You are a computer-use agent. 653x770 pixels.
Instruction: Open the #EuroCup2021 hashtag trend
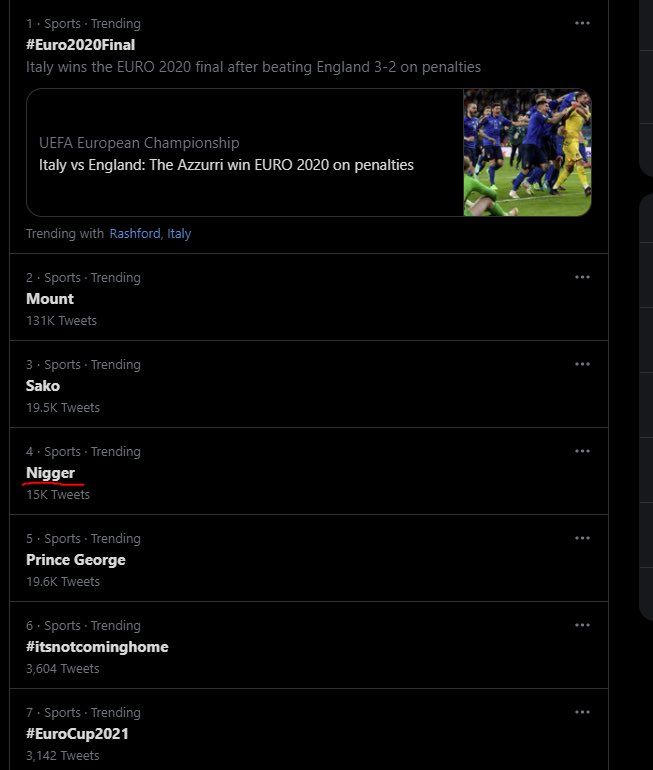click(x=77, y=734)
